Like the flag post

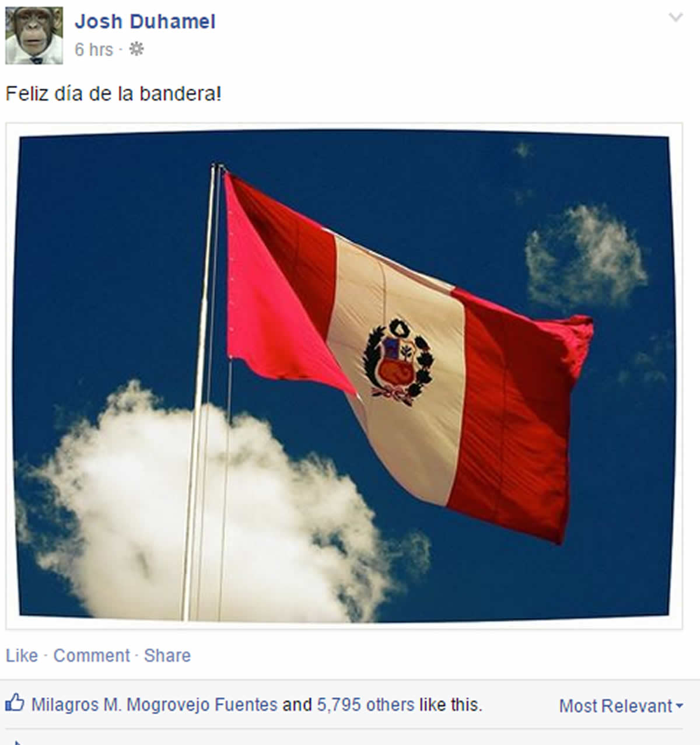pyautogui.click(x=22, y=655)
